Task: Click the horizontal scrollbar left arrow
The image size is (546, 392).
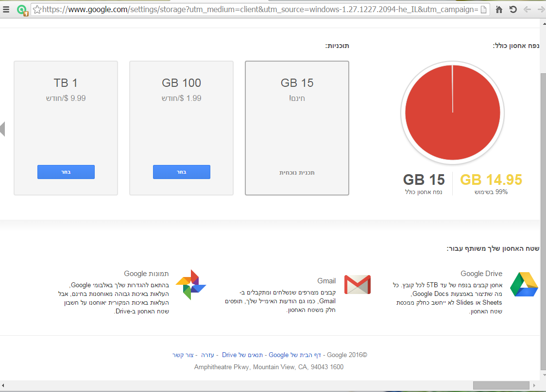Action: coord(3,385)
